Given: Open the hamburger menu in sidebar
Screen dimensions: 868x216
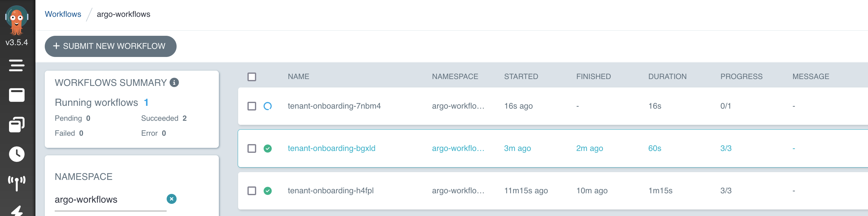Looking at the screenshot, I should 16,65.
